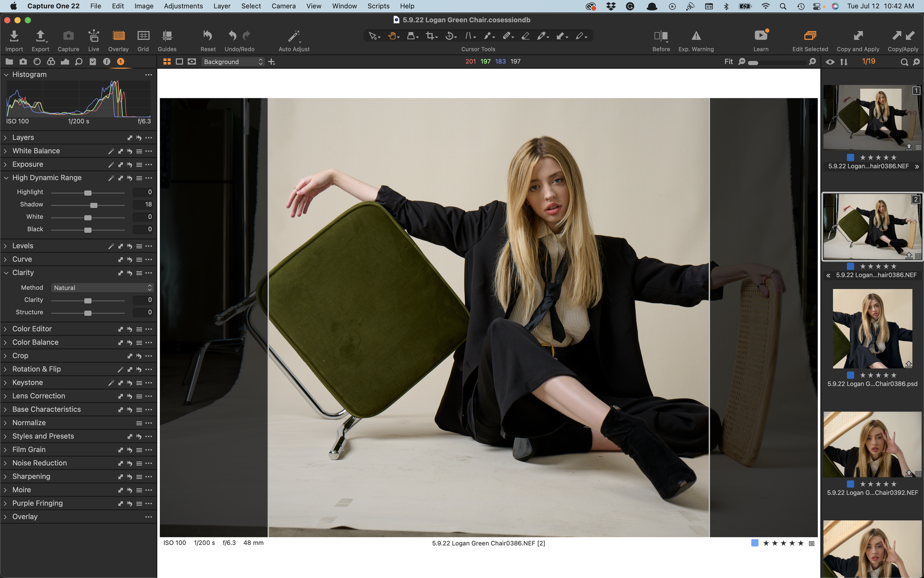
Task: Select the Chair0392.NEF thumbnail
Action: (872, 444)
